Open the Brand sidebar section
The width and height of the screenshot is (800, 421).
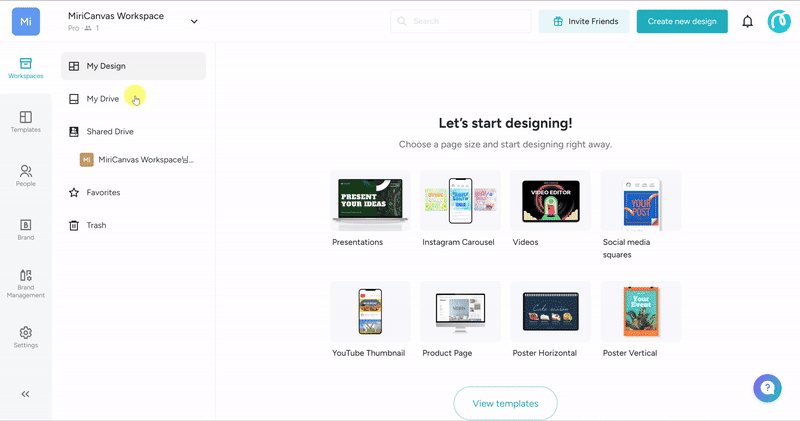pos(26,230)
